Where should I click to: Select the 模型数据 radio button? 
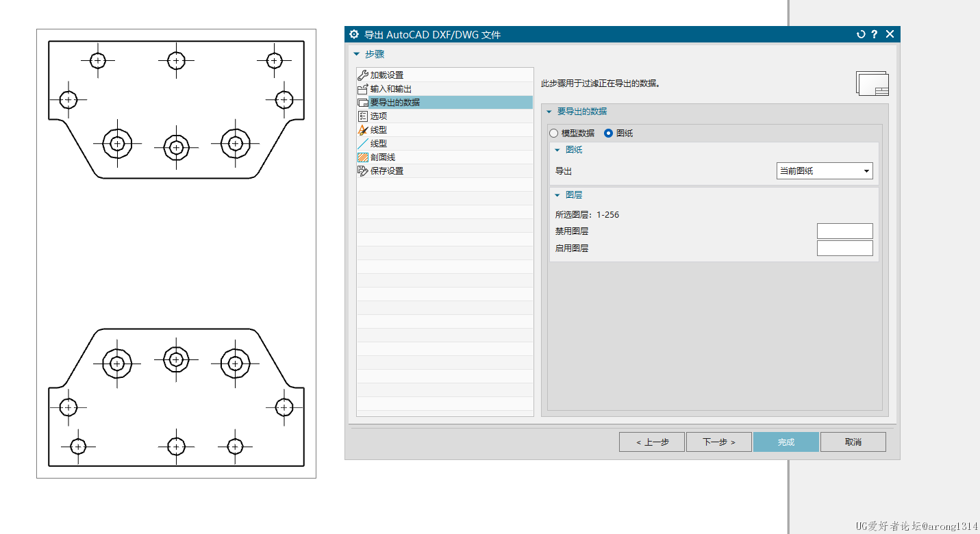coord(554,133)
